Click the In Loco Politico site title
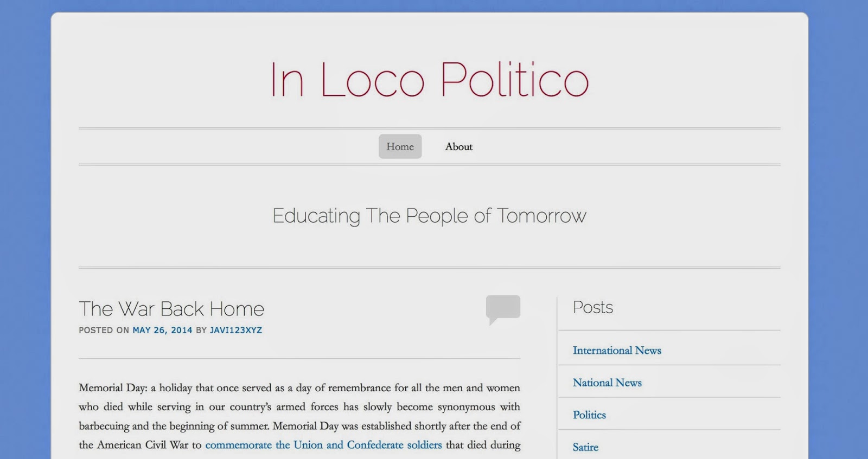 pyautogui.click(x=429, y=80)
